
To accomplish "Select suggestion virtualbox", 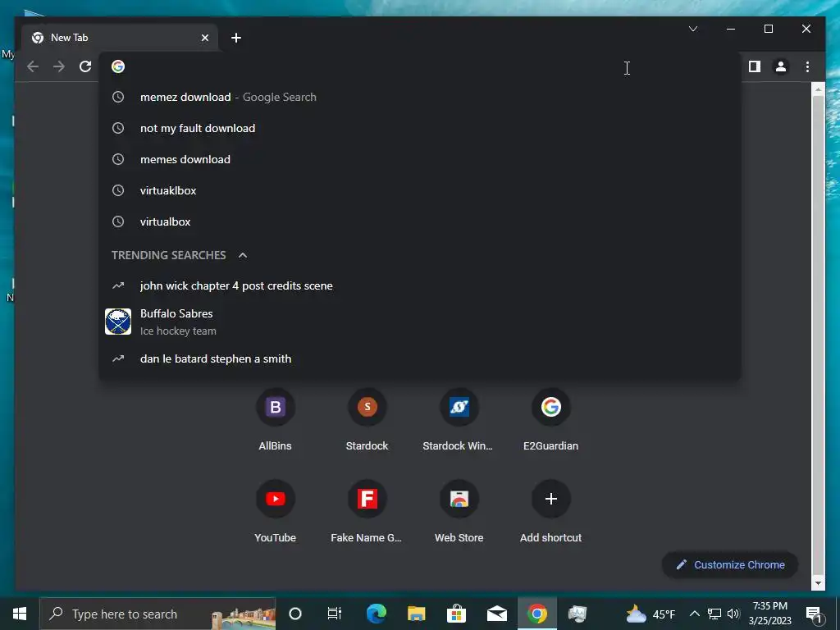I will [420, 221].
